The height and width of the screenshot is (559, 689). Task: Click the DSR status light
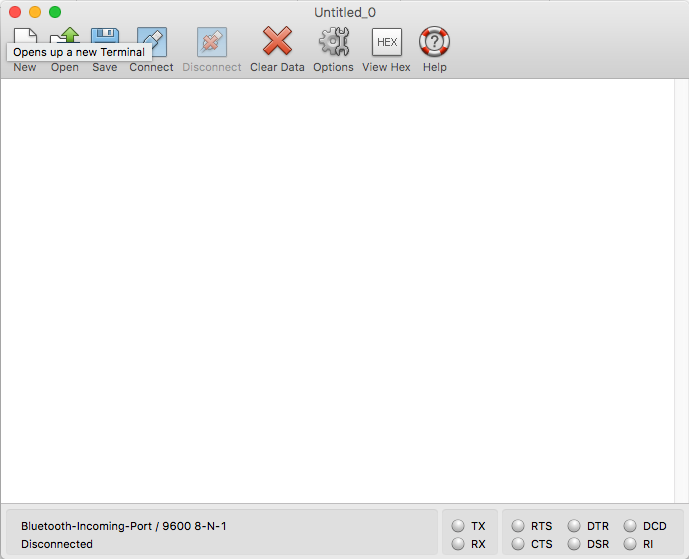(574, 544)
